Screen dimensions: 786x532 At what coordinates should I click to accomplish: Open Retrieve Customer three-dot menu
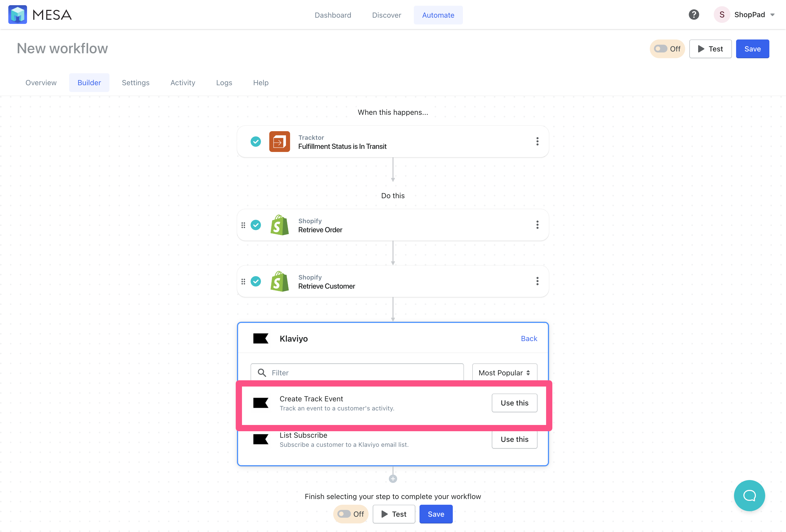click(x=537, y=282)
